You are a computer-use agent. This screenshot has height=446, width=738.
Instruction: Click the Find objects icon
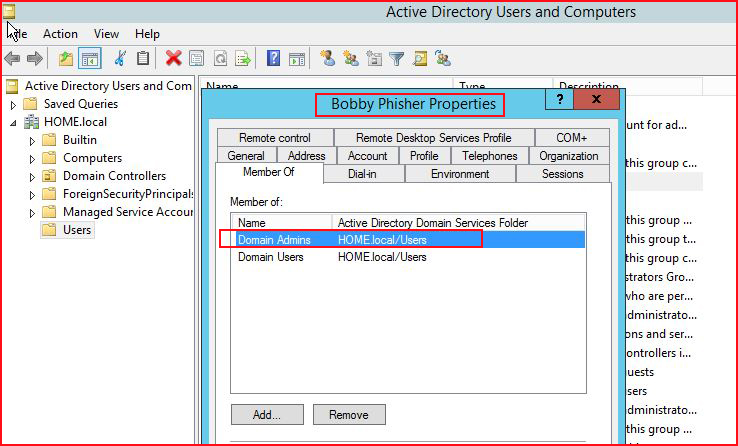419,59
